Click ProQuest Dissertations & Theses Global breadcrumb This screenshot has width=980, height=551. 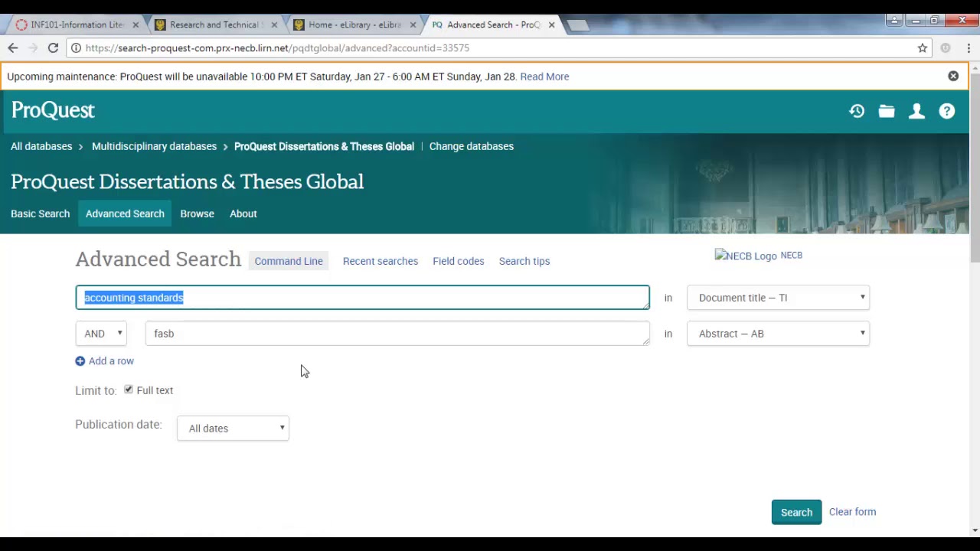324,146
